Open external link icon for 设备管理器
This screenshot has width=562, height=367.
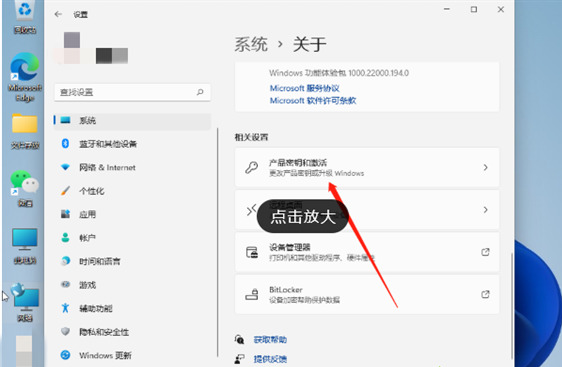(x=485, y=252)
